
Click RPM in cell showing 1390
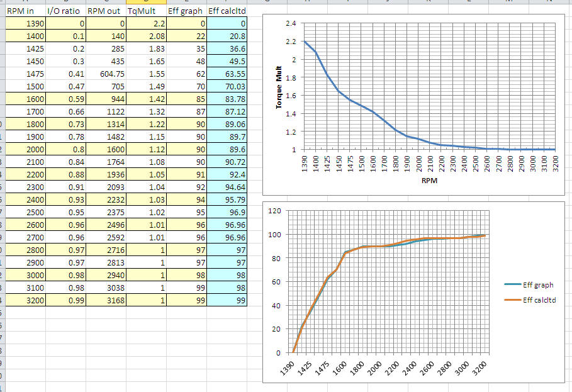26,24
